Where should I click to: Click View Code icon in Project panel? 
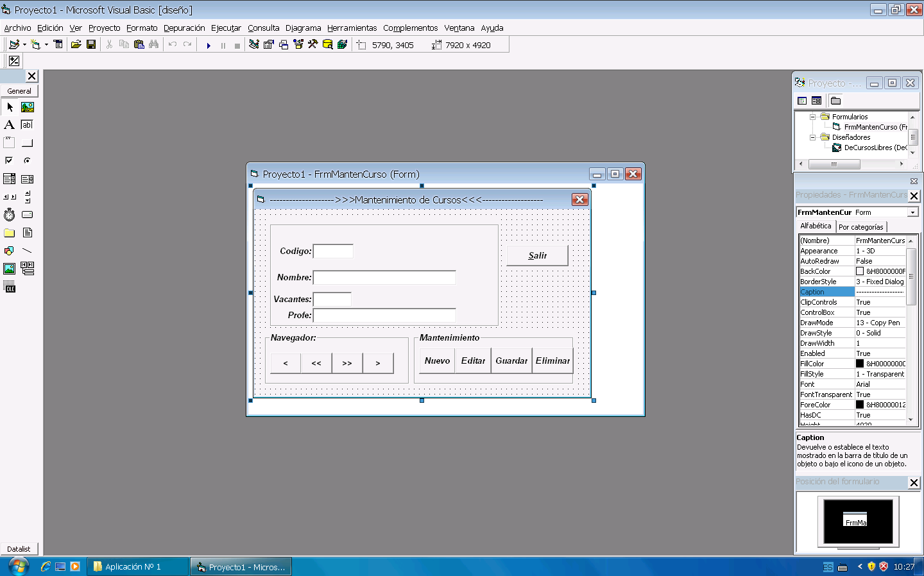(x=802, y=101)
